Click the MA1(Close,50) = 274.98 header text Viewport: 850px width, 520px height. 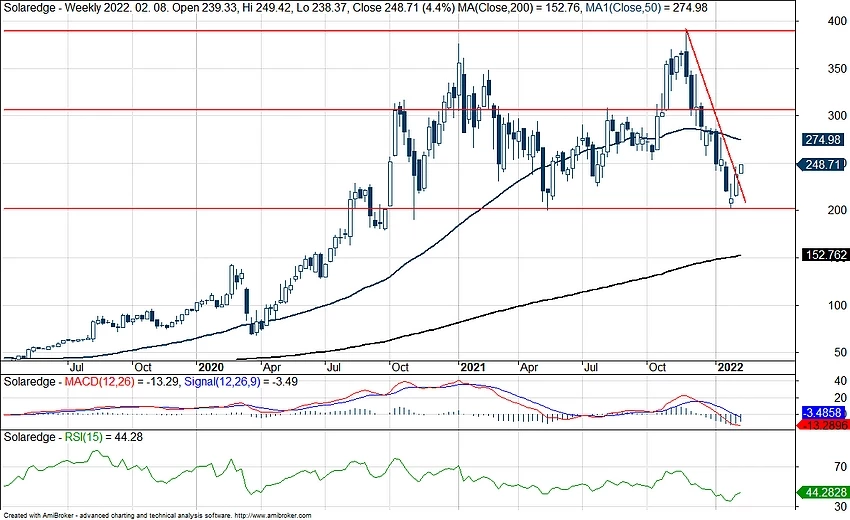647,8
